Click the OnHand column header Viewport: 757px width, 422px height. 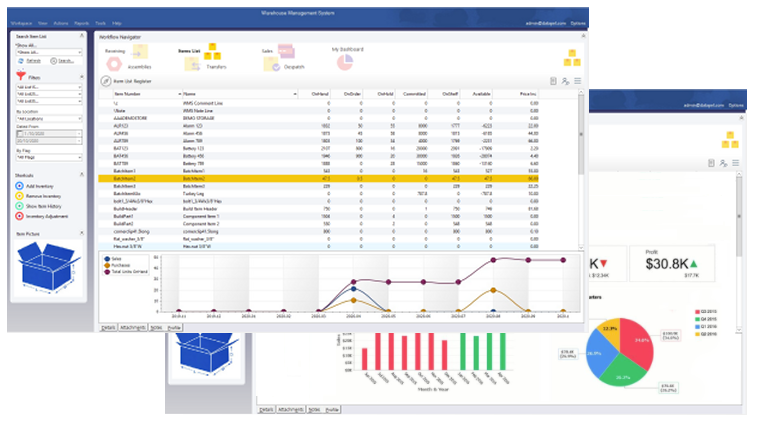coord(320,93)
